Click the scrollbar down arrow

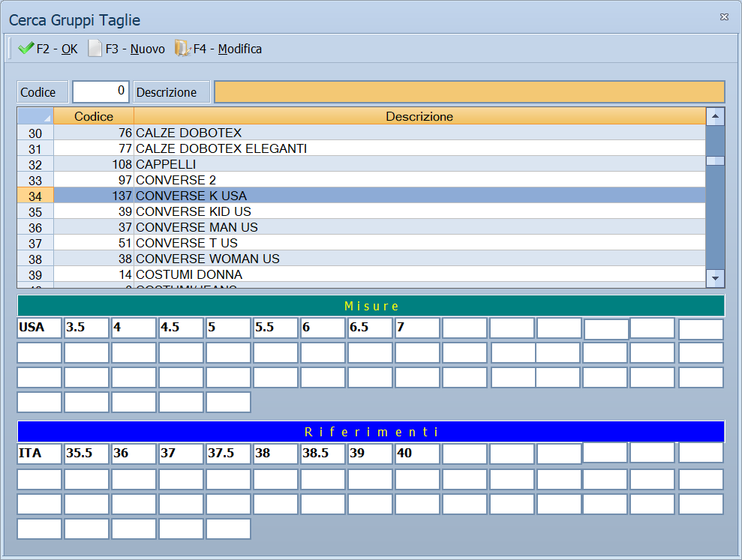point(715,279)
